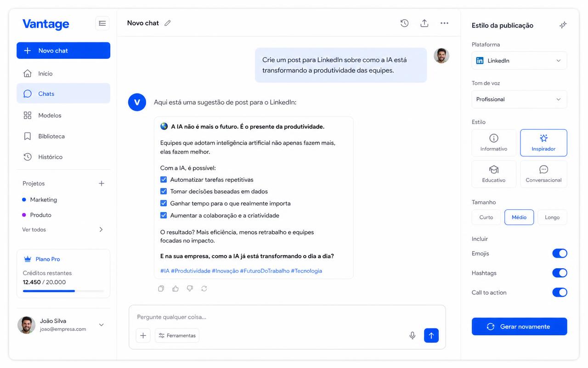Open chat history clock icon in header

(404, 23)
